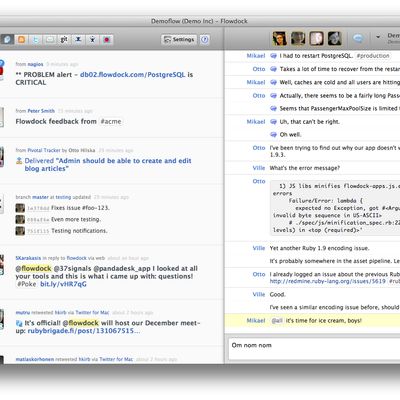
Task: Open rubybrigade.fi/post/131067515 link
Action: [x=84, y=331]
